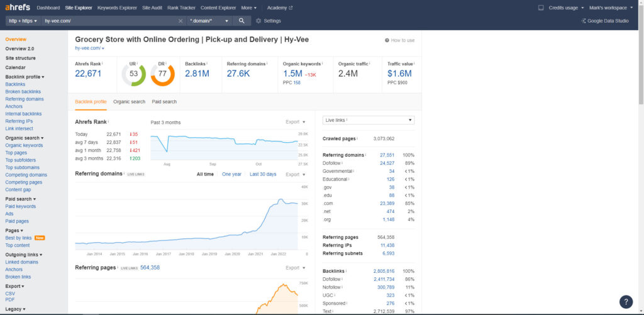Open Linked domains report
The width and height of the screenshot is (644, 315).
[x=22, y=262]
